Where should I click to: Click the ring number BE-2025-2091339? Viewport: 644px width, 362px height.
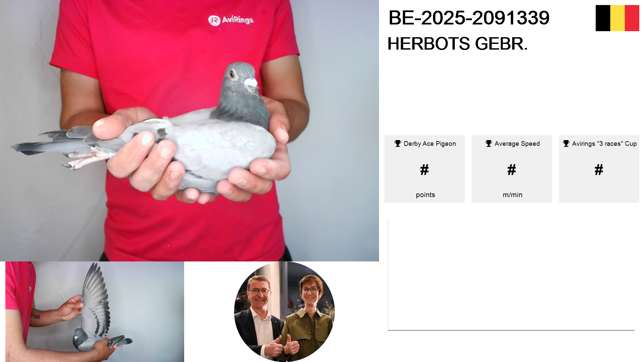(469, 18)
